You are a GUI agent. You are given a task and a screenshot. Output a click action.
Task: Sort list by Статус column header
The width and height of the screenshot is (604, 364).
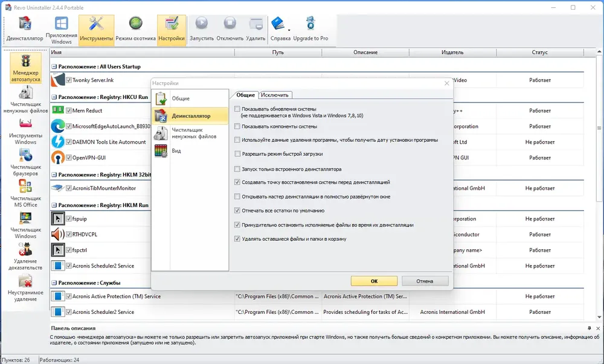(539, 53)
